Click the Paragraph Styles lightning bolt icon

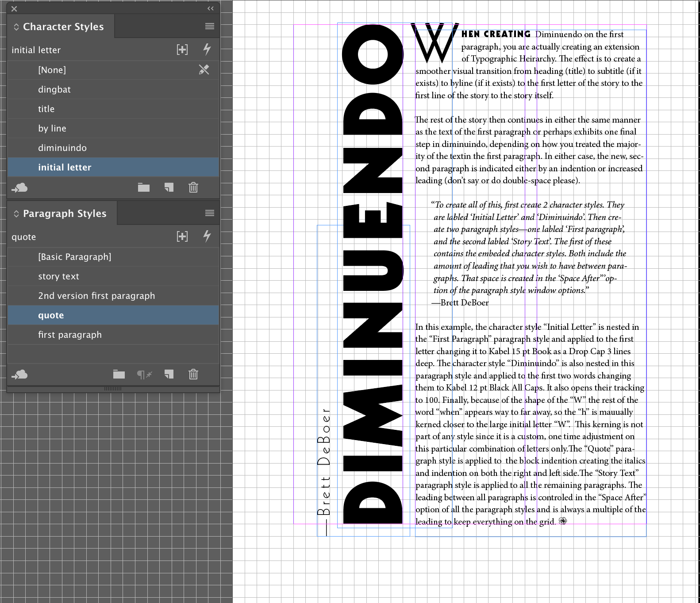click(207, 236)
